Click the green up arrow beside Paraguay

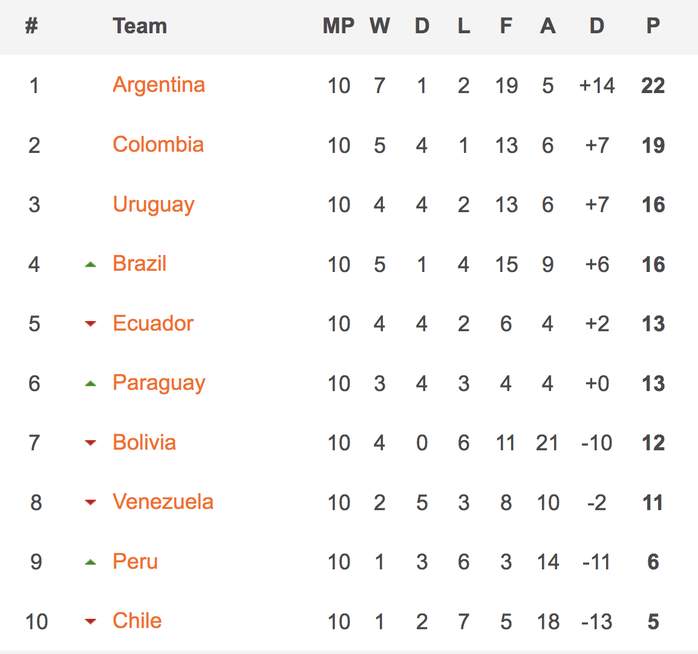click(90, 383)
